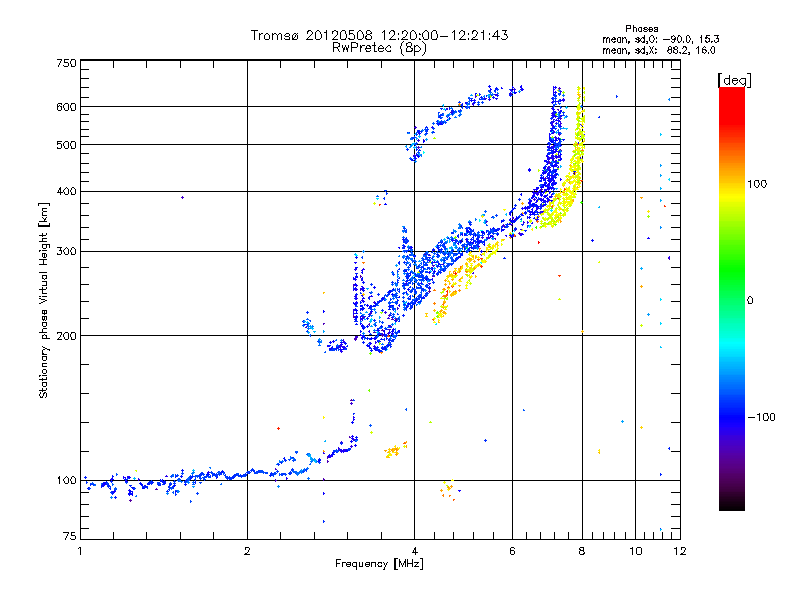Click the 'RwPretec (8p)' subtitle
The height and width of the screenshot is (600, 800).
379,48
